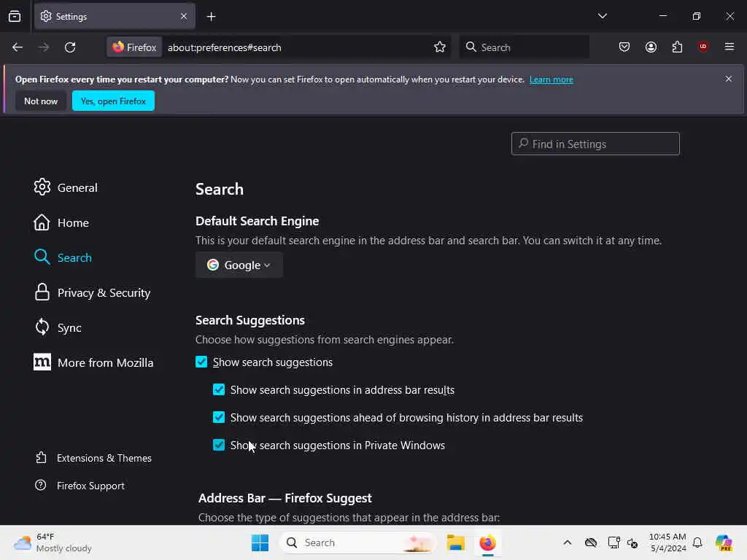
Task: Click the Firefox identity badge in address bar
Action: [x=134, y=47]
